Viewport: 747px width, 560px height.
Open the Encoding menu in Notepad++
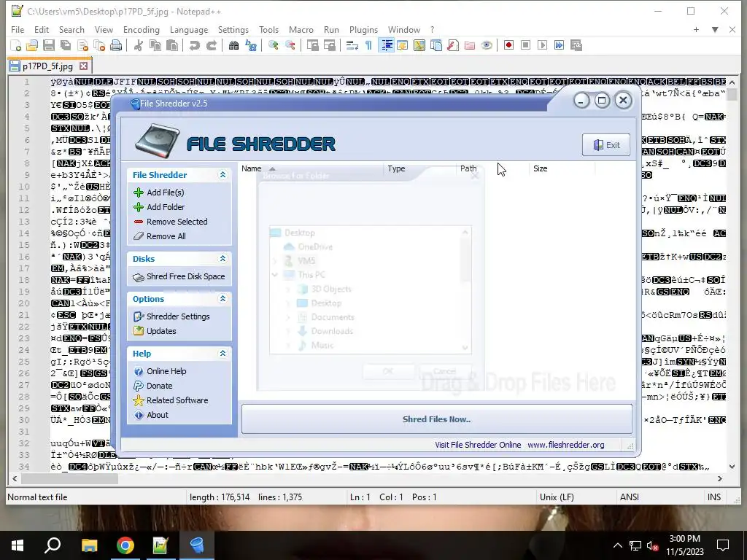pos(142,29)
